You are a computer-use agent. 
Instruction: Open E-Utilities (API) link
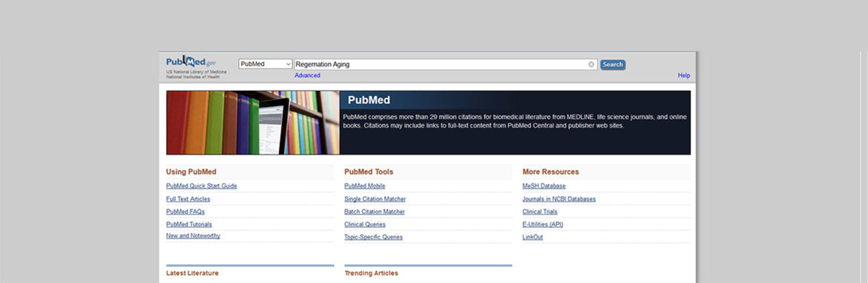point(542,224)
